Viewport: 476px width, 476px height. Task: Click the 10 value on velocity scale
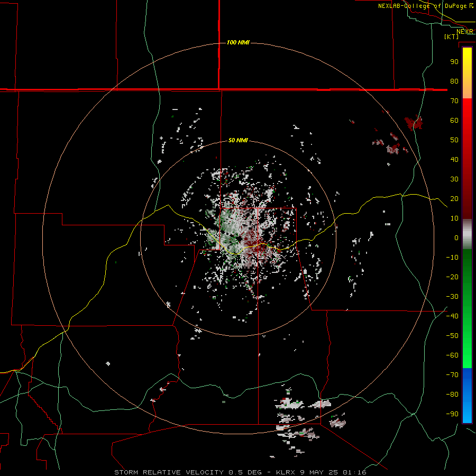454,218
